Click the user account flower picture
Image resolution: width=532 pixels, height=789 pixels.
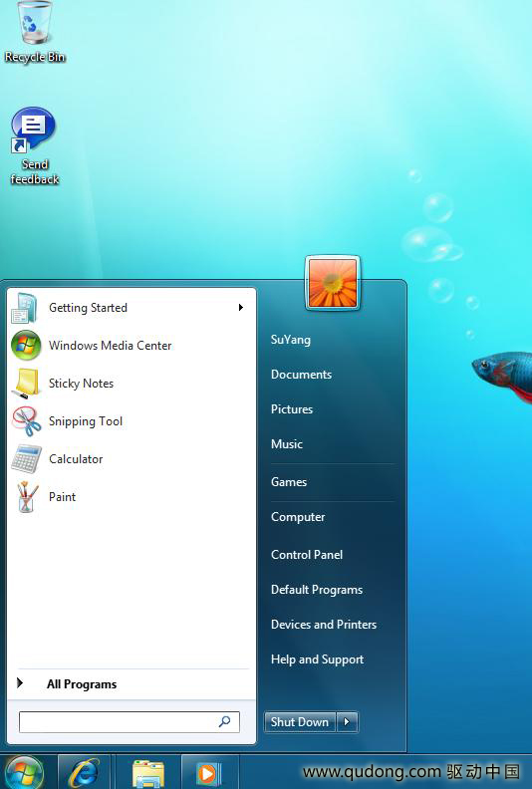click(x=333, y=283)
